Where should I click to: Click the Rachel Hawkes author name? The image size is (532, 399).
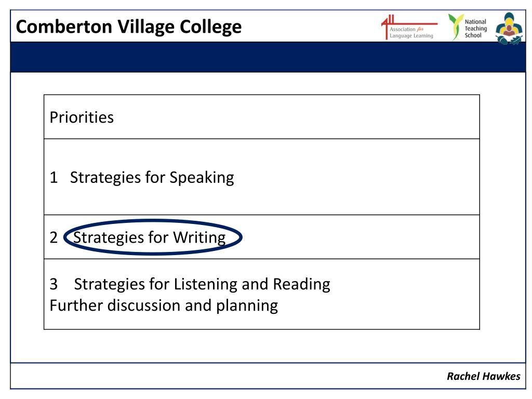tap(484, 376)
